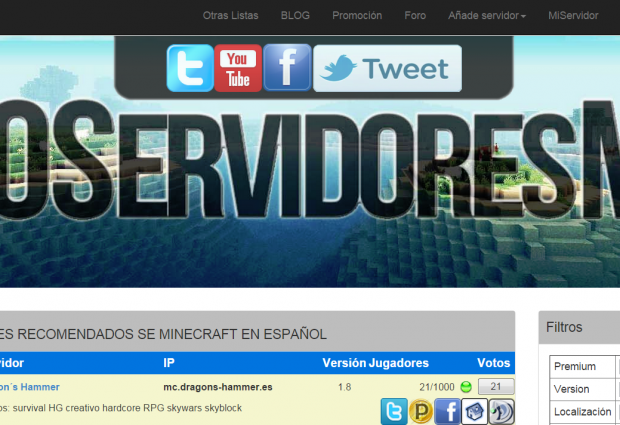Open the Otras Listas menu item

(231, 15)
